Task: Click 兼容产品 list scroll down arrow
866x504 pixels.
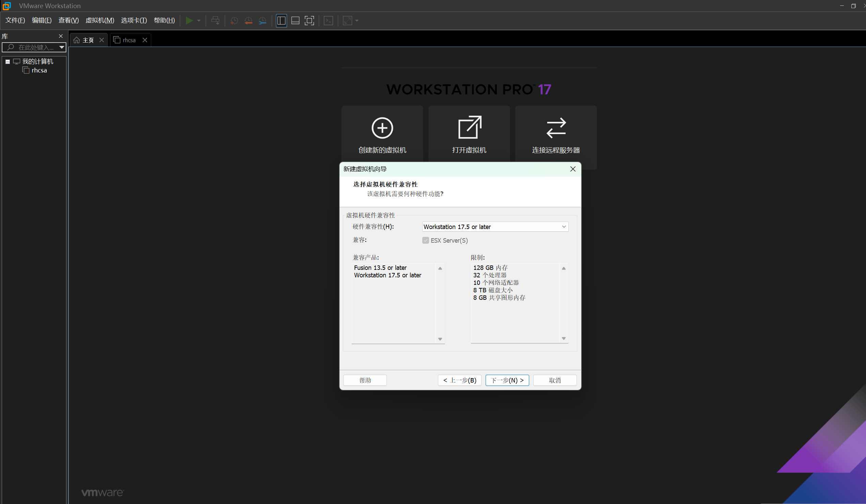Action: 440,339
